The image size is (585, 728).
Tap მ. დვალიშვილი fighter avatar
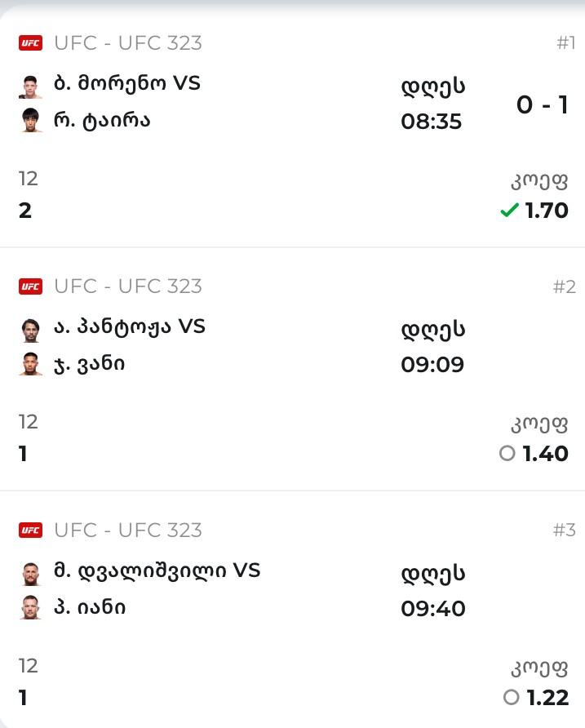(30, 573)
